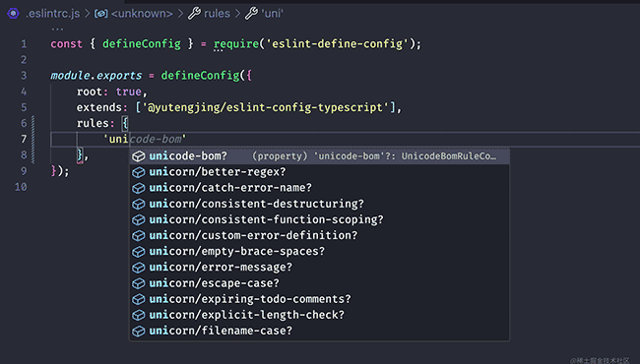
Task: Choose unicorn/custom-error-definition? suggestion
Action: (x=320, y=235)
